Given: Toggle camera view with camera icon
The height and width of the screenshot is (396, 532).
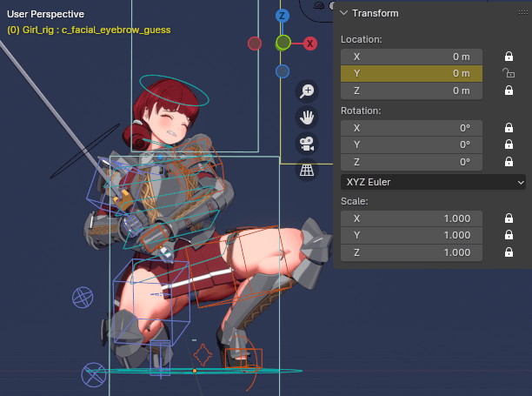Looking at the screenshot, I should point(307,144).
